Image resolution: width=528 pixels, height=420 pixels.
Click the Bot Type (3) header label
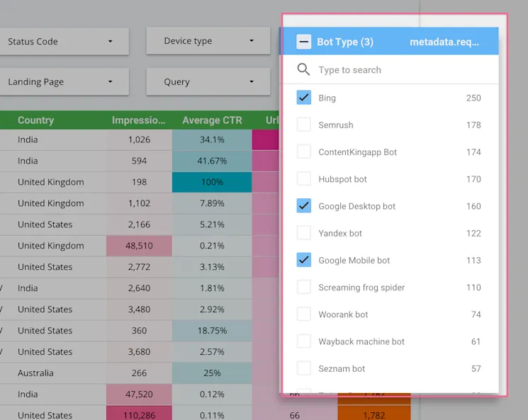(345, 42)
